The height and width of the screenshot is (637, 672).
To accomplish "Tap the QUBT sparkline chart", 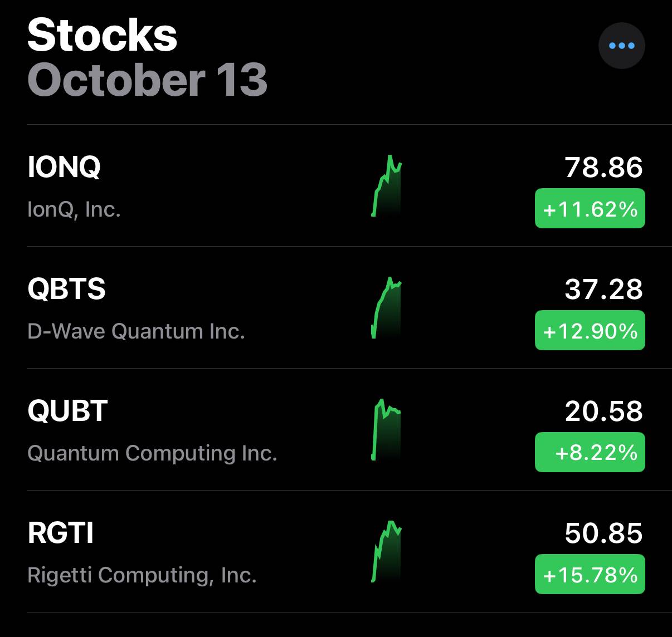I will (387, 429).
